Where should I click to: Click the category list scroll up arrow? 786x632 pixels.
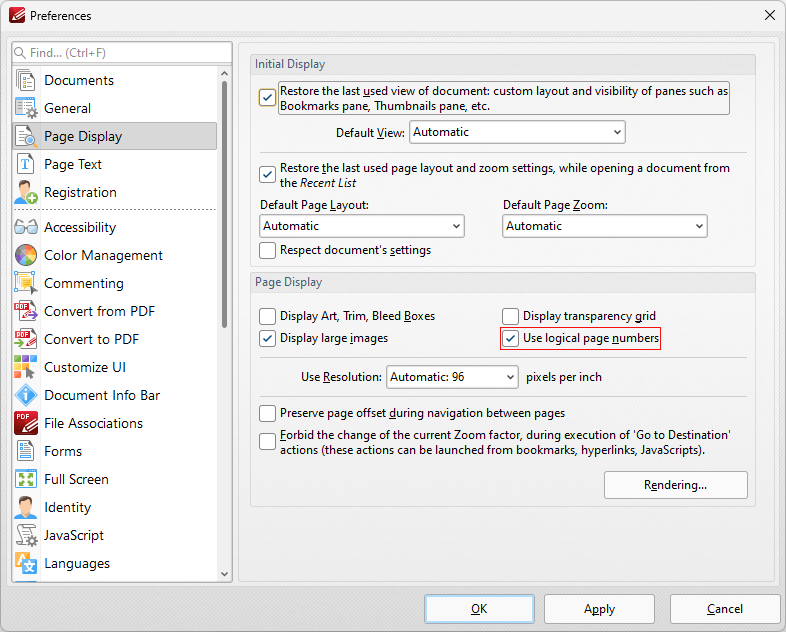click(x=225, y=74)
